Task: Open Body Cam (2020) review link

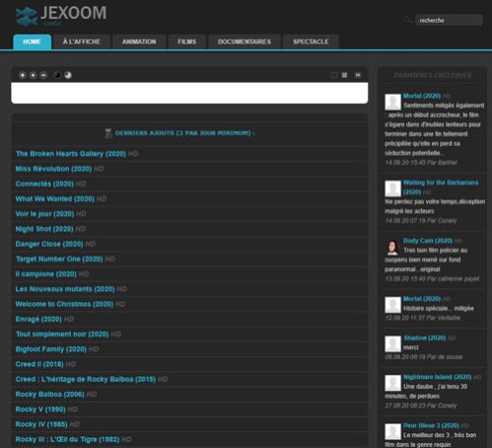Action: [x=428, y=241]
